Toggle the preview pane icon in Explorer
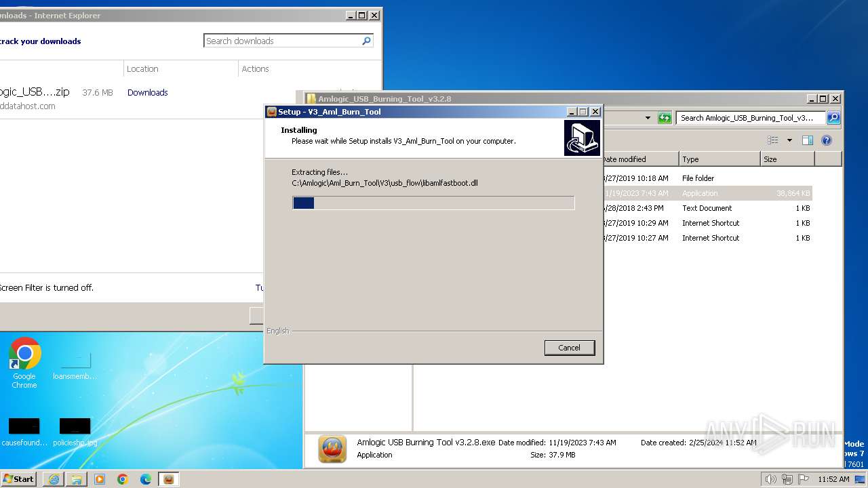The height and width of the screenshot is (488, 868). coord(807,140)
